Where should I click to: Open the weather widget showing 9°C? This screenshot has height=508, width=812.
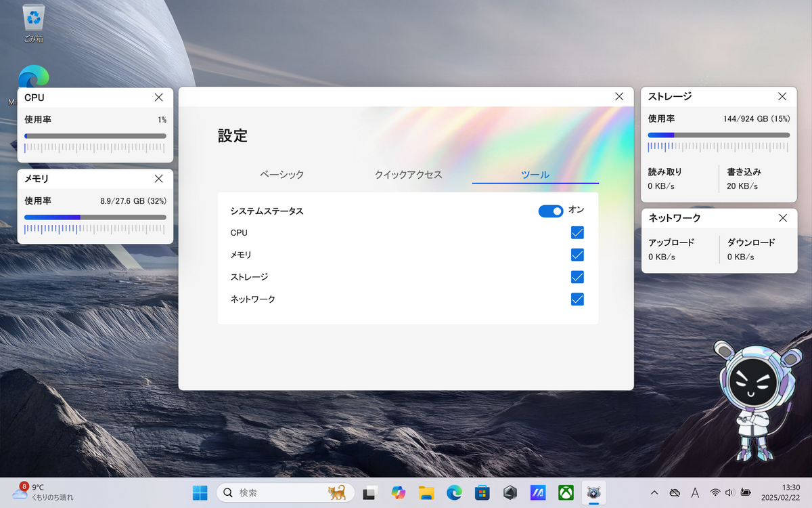tap(42, 492)
